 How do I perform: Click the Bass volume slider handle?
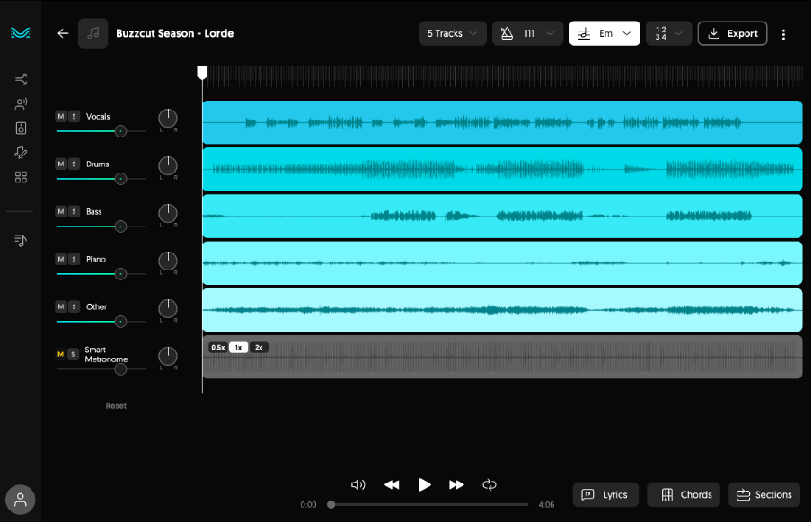click(120, 226)
